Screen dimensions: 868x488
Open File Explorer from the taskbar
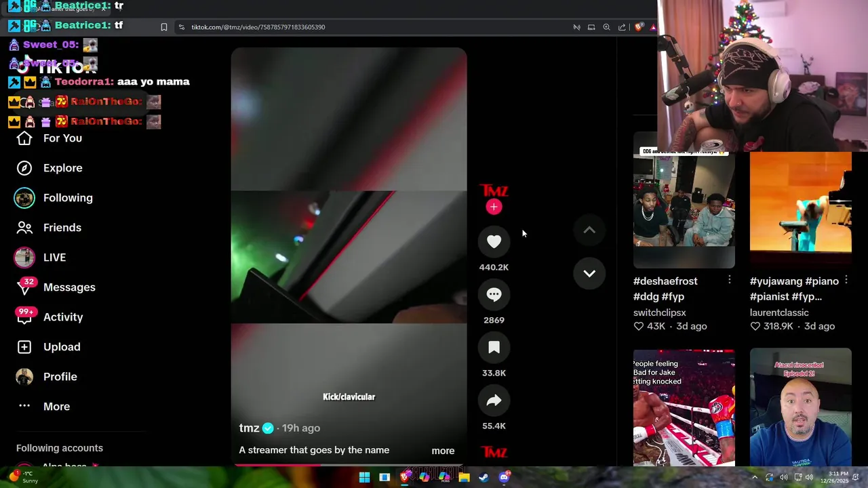pyautogui.click(x=464, y=477)
